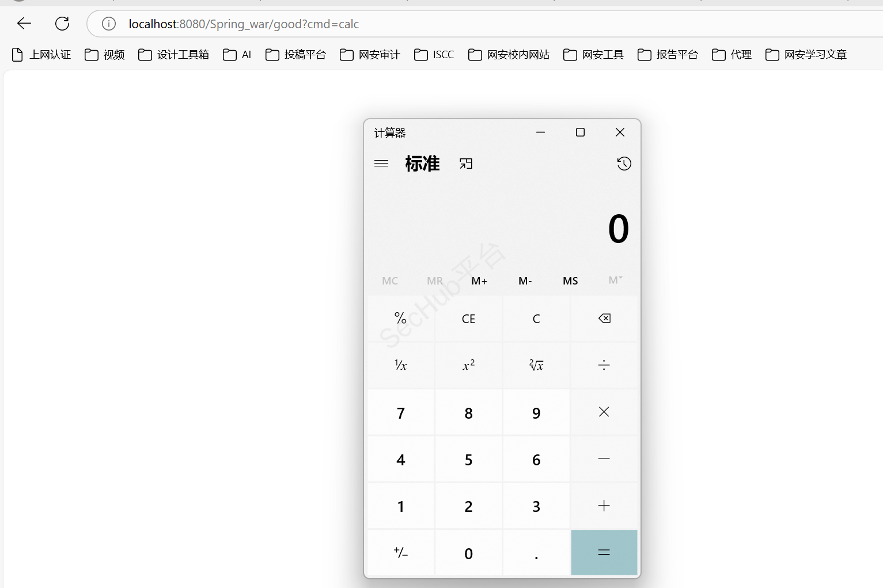Click the browser address bar URL
Image resolution: width=883 pixels, height=588 pixels.
[x=244, y=24]
